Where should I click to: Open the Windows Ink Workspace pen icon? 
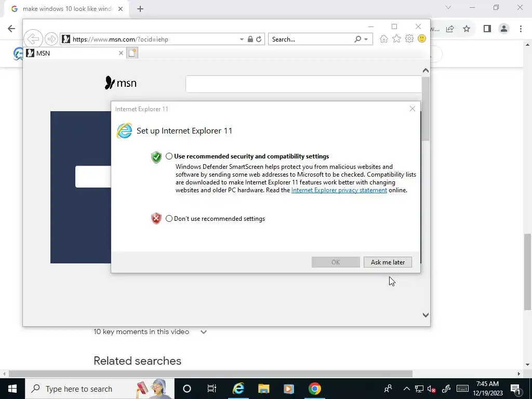click(446, 389)
